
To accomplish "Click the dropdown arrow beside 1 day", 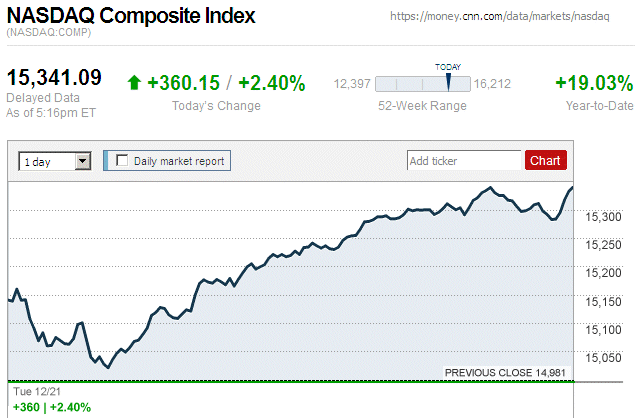I will [83, 160].
